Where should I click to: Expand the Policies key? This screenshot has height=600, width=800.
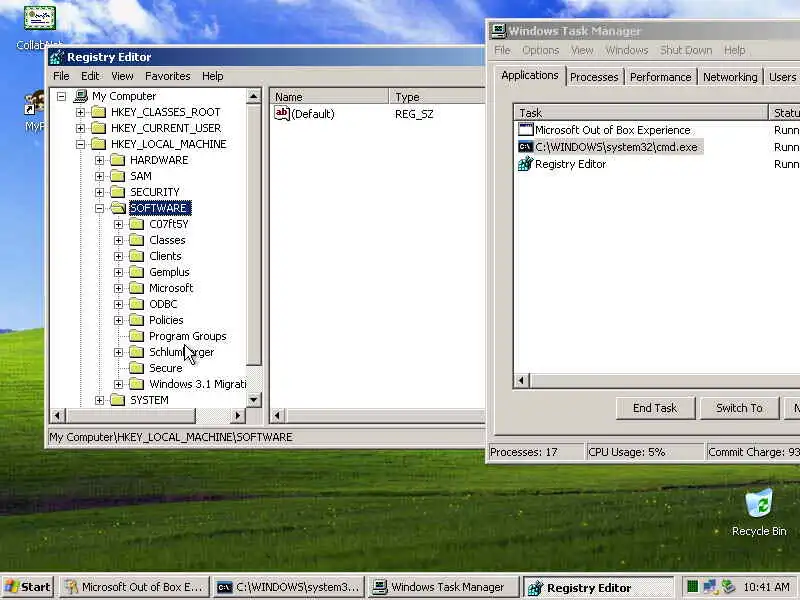[x=119, y=320]
